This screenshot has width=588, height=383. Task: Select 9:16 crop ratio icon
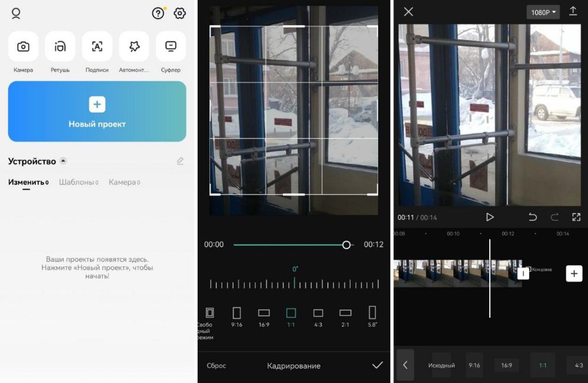(236, 313)
